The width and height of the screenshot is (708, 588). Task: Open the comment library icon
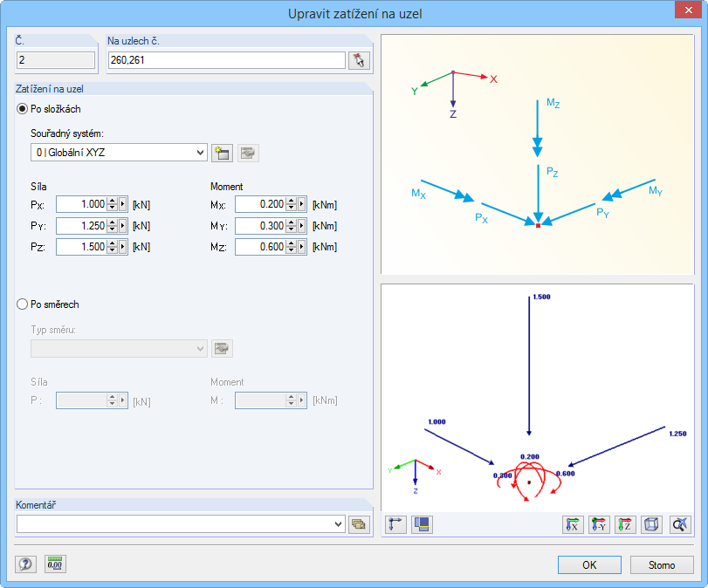pyautogui.click(x=359, y=524)
